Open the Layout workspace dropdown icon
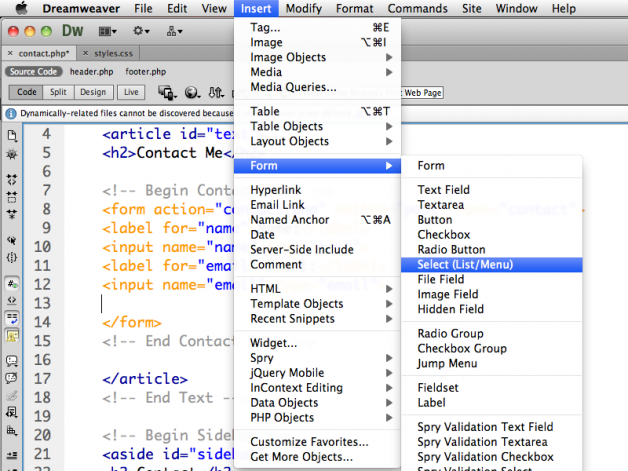Screen dimensions: 628x471 pos(107,31)
